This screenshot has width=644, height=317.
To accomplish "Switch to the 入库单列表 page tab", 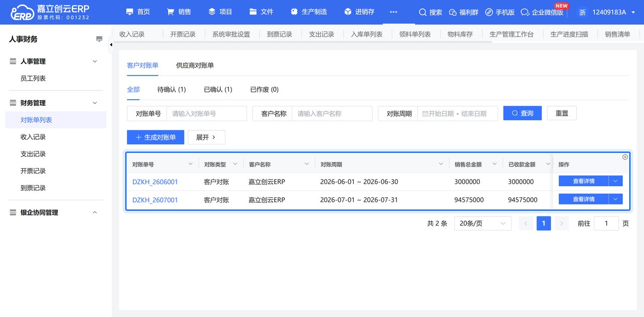I will 367,34.
